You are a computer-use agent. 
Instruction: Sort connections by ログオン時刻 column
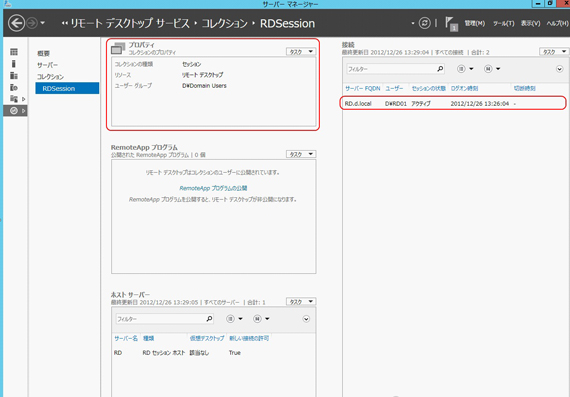(x=464, y=88)
